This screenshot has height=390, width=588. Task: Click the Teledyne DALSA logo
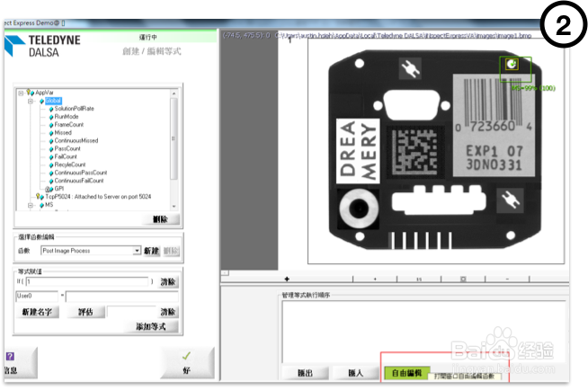coord(43,46)
